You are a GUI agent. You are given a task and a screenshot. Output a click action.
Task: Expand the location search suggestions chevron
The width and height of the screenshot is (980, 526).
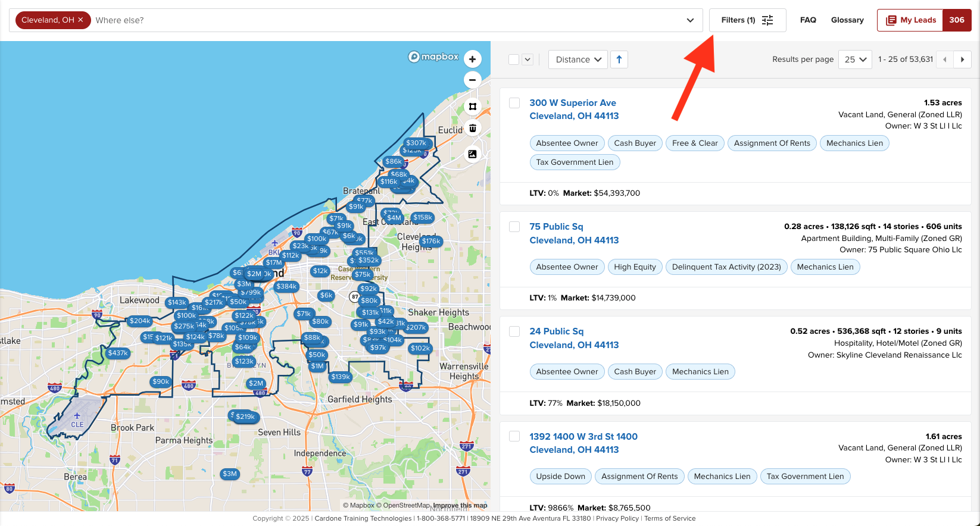[x=690, y=20]
